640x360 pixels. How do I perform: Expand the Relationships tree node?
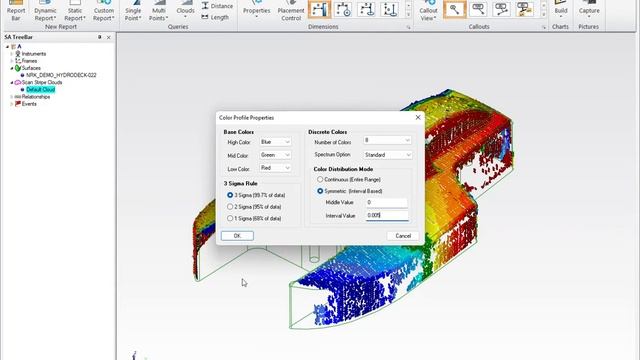click(x=11, y=97)
